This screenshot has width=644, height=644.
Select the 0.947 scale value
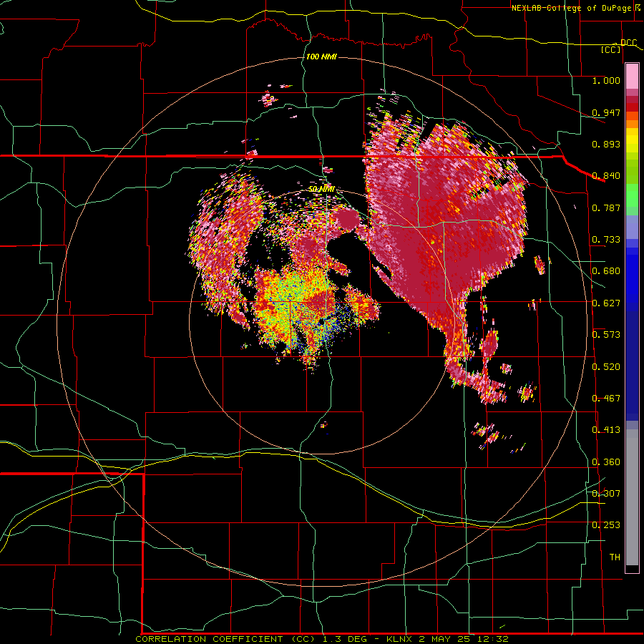(x=606, y=112)
